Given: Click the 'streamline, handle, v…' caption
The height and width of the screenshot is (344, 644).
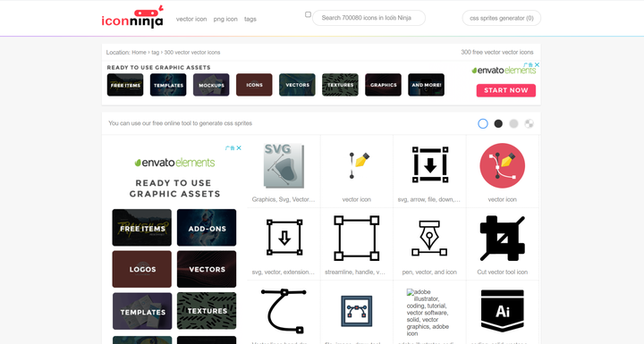Looking at the screenshot, I should tap(355, 273).
